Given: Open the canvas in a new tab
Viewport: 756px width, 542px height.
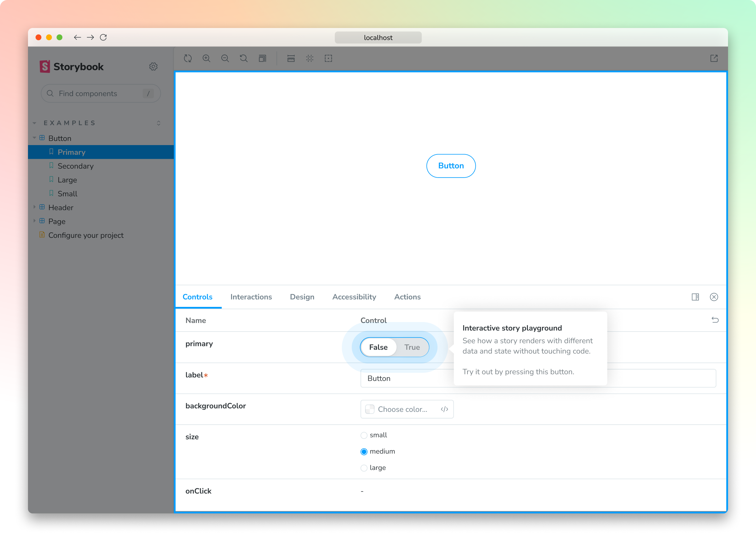Looking at the screenshot, I should pyautogui.click(x=714, y=58).
